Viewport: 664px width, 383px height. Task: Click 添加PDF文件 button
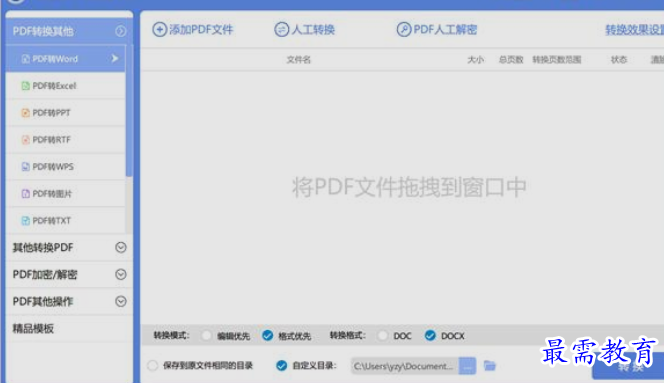(x=193, y=30)
